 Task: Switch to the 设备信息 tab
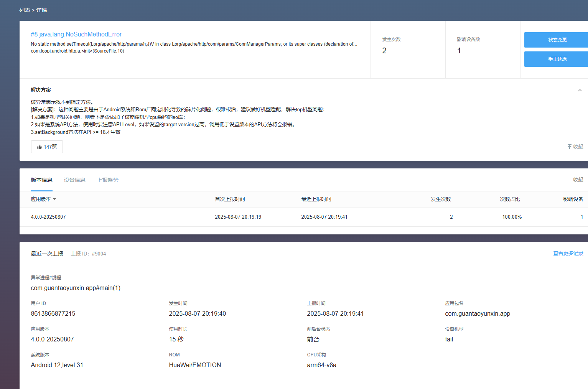(74, 180)
